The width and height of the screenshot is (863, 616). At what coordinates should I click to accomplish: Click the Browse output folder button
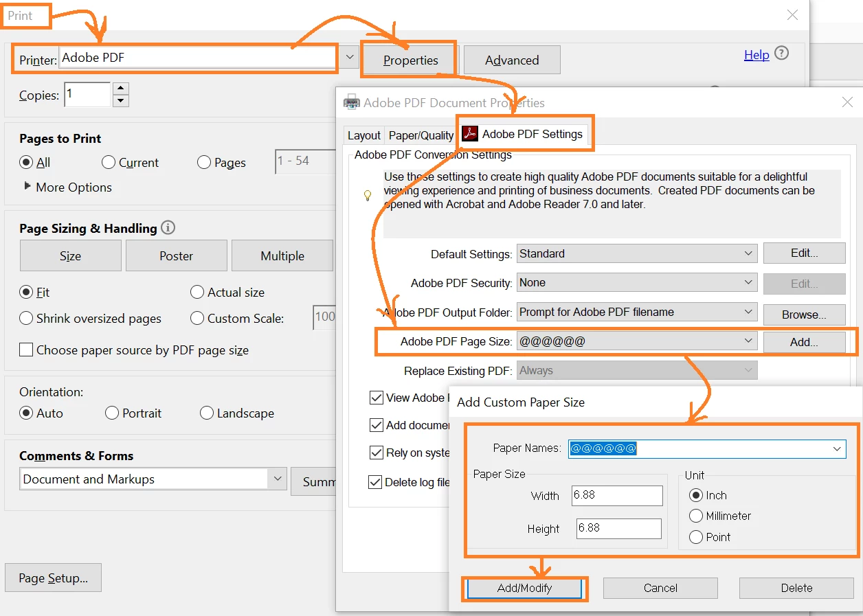805,315
